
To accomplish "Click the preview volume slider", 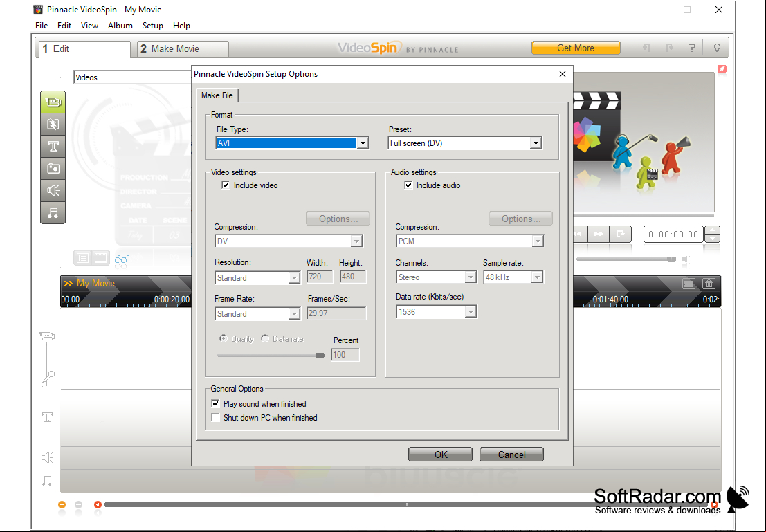I will (x=626, y=259).
